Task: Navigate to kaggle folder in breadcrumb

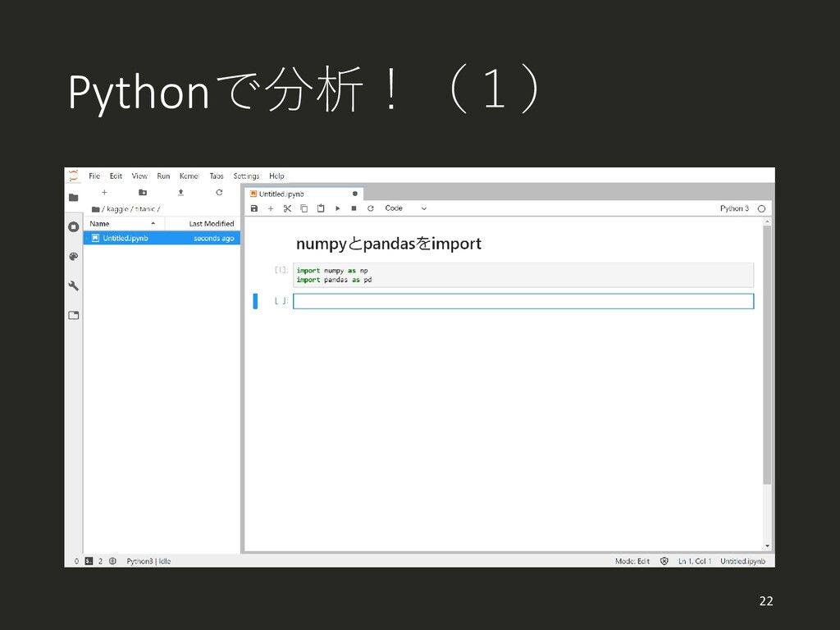Action: [x=117, y=209]
